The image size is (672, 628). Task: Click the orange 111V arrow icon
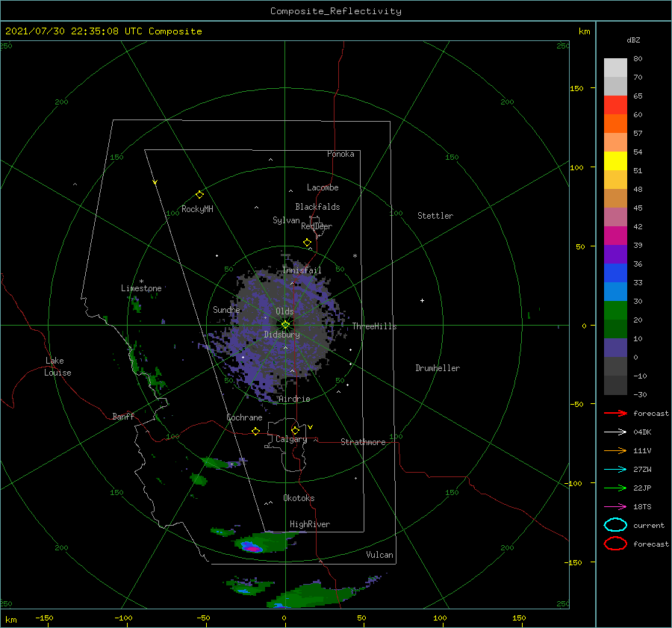(x=615, y=450)
